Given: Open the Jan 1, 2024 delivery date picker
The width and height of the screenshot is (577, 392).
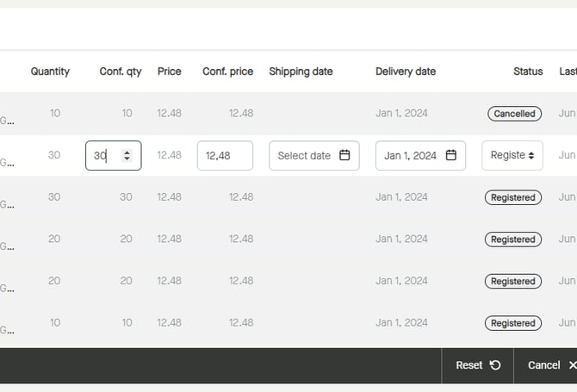Looking at the screenshot, I should pyautogui.click(x=411, y=156).
